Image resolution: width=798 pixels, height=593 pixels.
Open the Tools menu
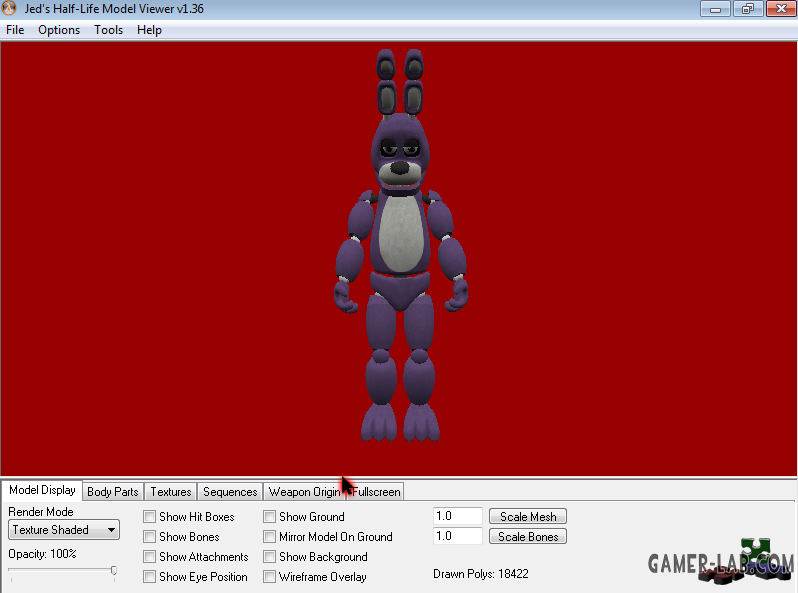[108, 30]
